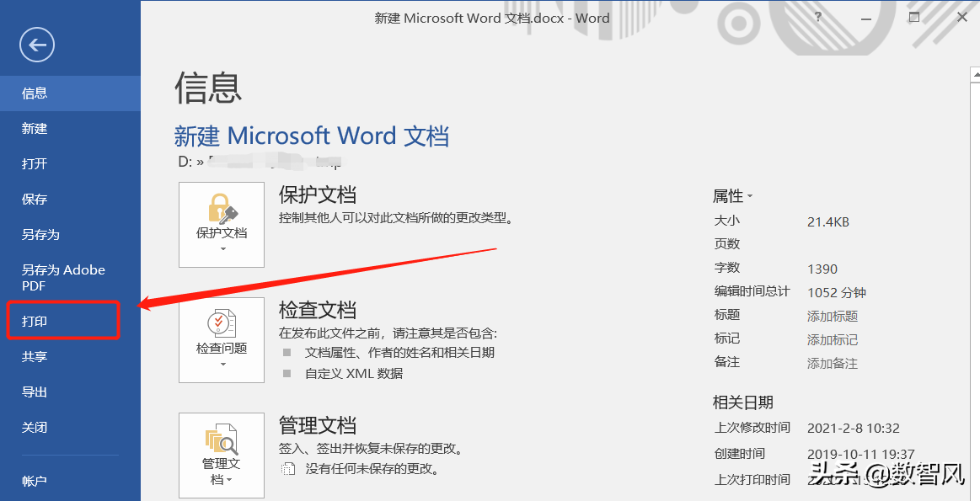Click the Check for Issues document icon
The image size is (980, 501).
[222, 324]
